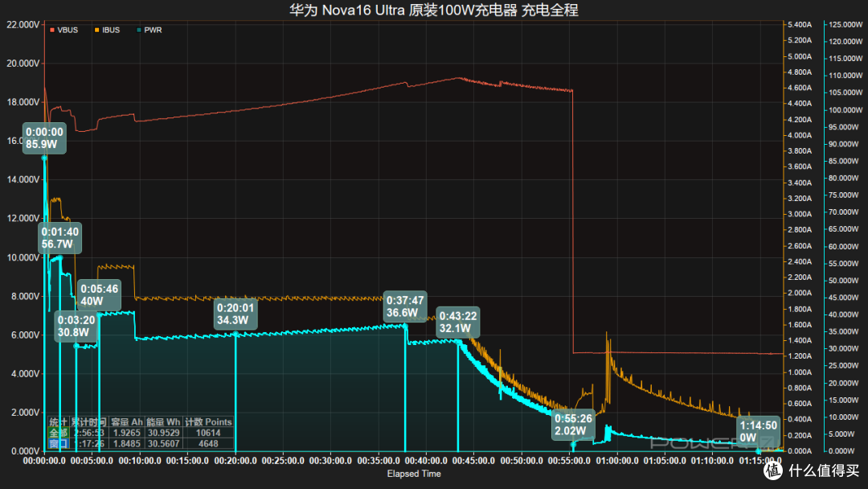
Task: Click the Elapsed Time axis label
Action: tap(414, 474)
